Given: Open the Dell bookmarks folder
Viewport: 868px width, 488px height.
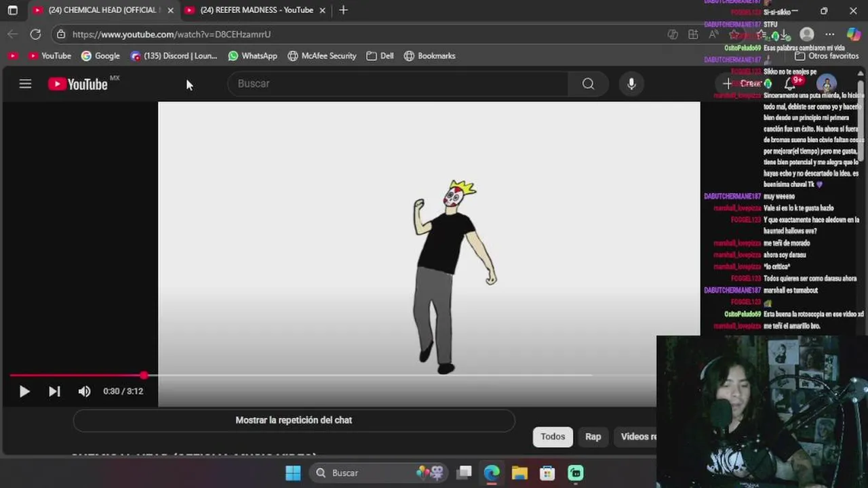Looking at the screenshot, I should (380, 56).
